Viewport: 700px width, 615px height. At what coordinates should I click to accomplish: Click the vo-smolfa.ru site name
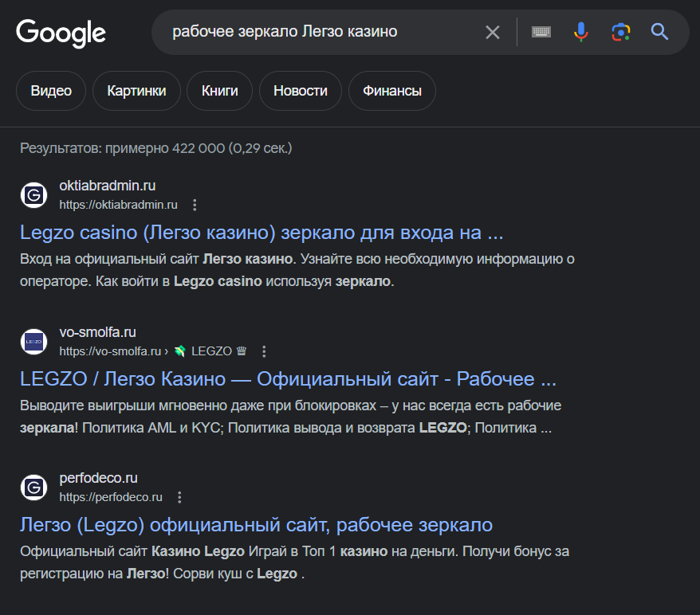point(98,332)
